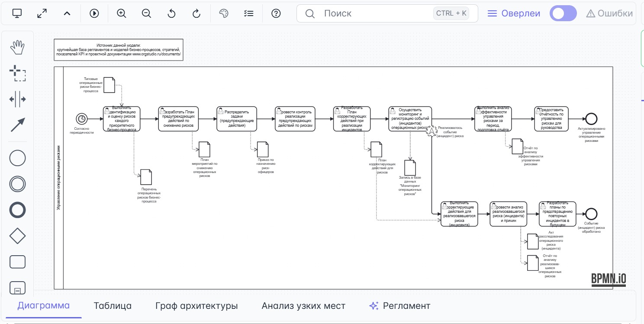Image resolution: width=644 pixels, height=324 pixels.
Task: Create an End event element
Action: [17, 210]
